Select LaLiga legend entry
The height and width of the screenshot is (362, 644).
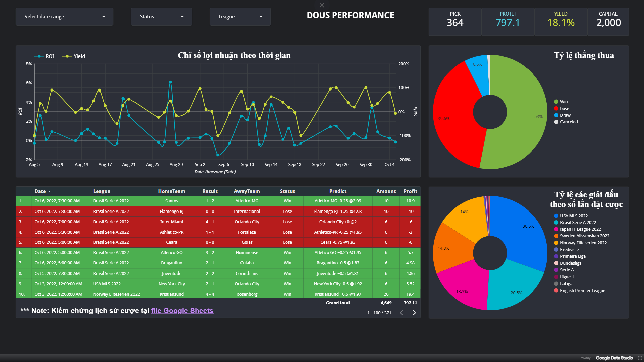(x=563, y=284)
